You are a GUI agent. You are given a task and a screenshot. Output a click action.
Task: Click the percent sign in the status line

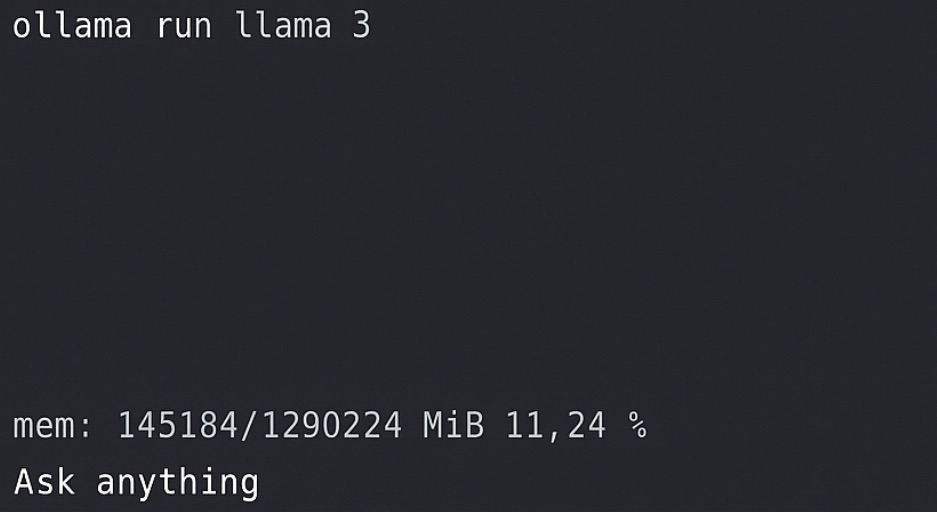638,425
